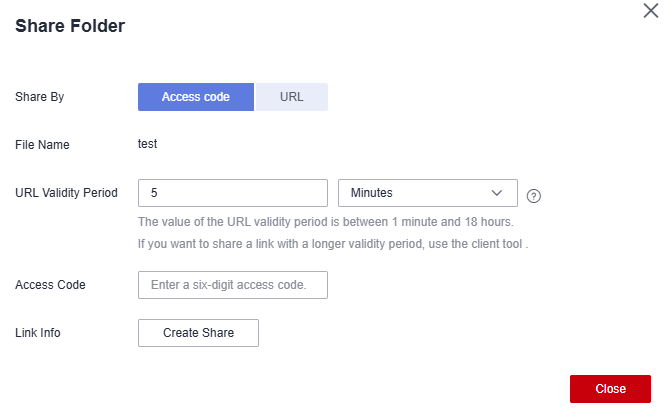Click the Access Code field label
Image resolution: width=671 pixels, height=416 pixels.
pyautogui.click(x=50, y=285)
